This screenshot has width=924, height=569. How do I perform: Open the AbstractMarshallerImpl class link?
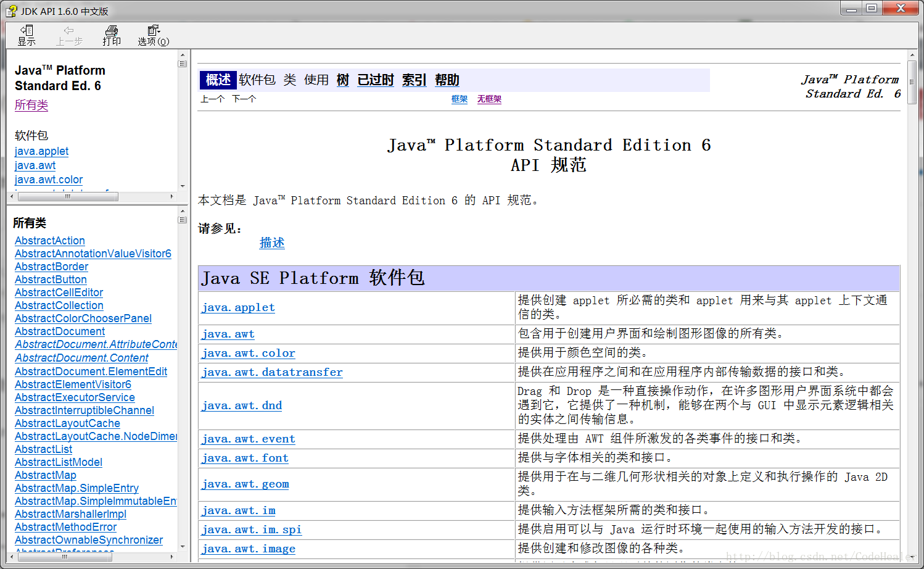(70, 514)
